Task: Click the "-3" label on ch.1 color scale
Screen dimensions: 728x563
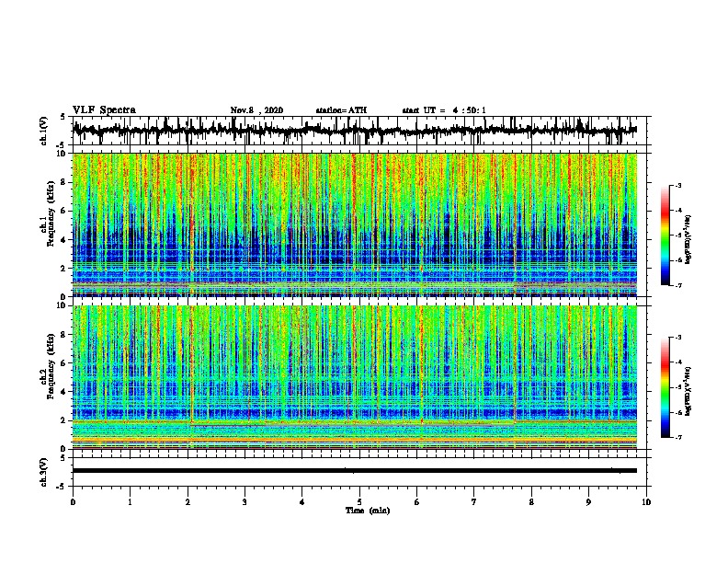Action: pos(678,186)
